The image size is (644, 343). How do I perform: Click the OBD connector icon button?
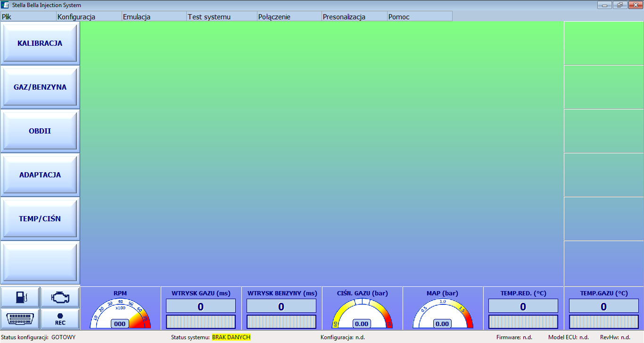tap(20, 319)
